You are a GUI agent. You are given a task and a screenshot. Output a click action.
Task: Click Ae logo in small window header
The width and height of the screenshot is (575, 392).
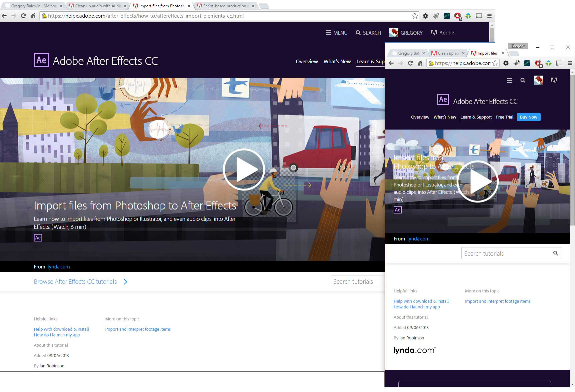443,99
